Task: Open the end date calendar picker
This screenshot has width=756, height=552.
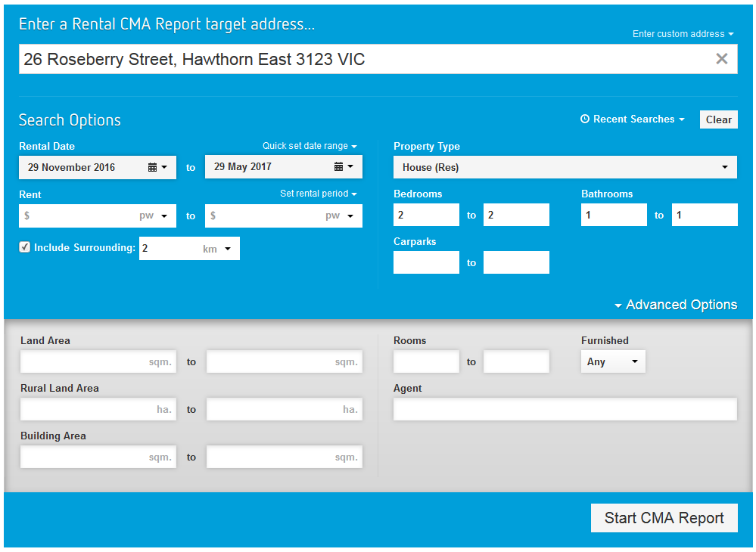Action: [x=344, y=167]
